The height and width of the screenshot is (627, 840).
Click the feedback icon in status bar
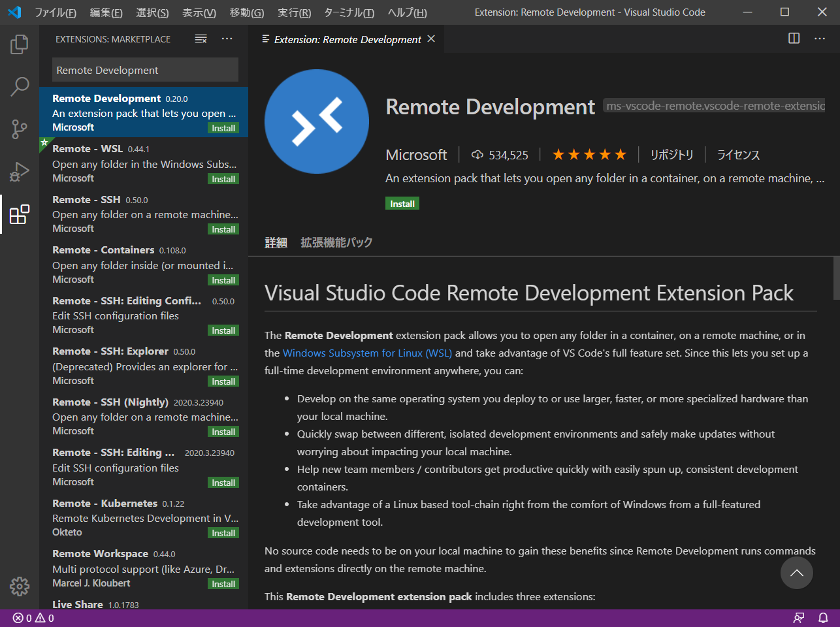point(799,618)
